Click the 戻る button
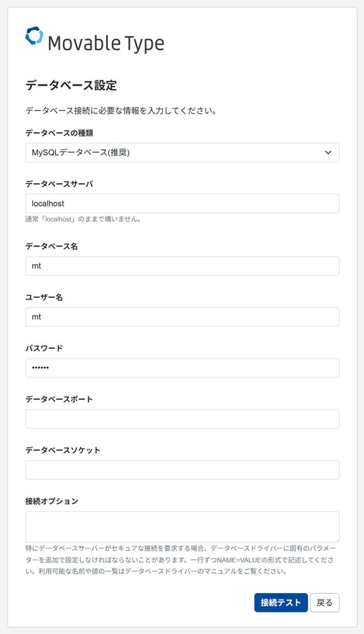This screenshot has height=634, width=364. [x=325, y=602]
